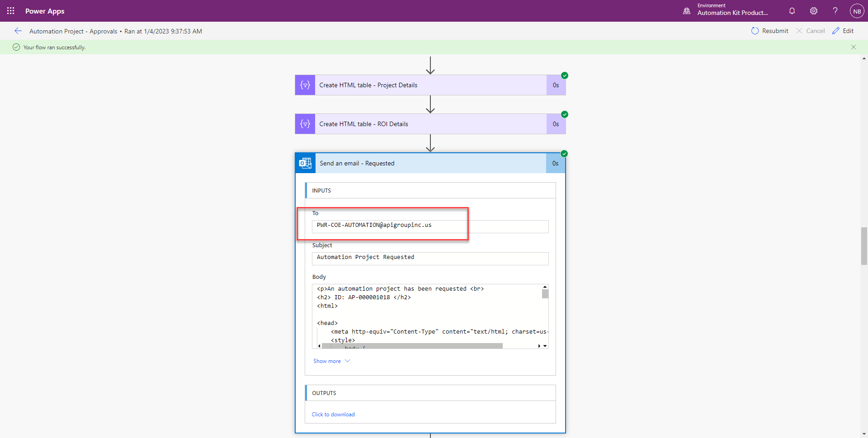Click the environment switcher icon

(x=686, y=10)
